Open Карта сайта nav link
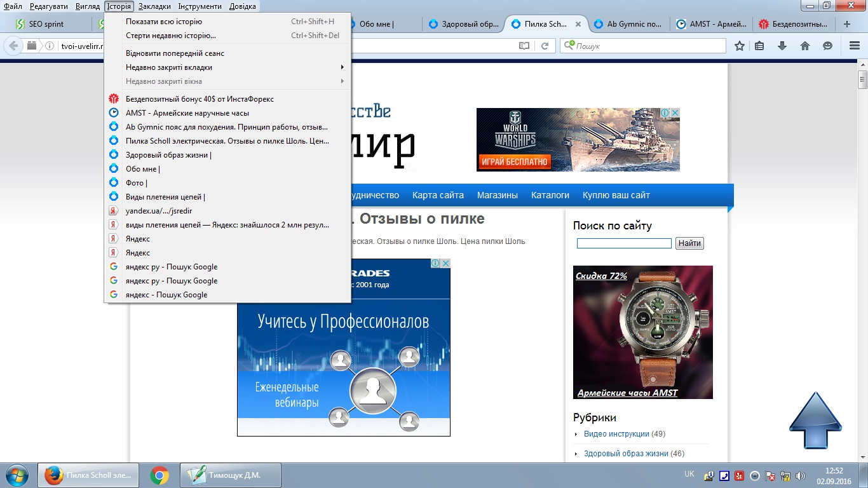The width and height of the screenshot is (868, 488). coord(438,195)
